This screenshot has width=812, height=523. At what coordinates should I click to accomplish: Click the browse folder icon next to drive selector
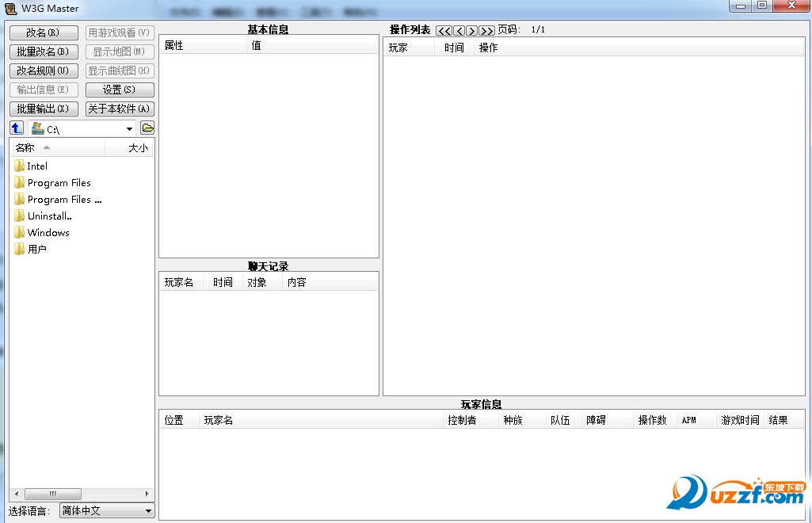pyautogui.click(x=147, y=128)
